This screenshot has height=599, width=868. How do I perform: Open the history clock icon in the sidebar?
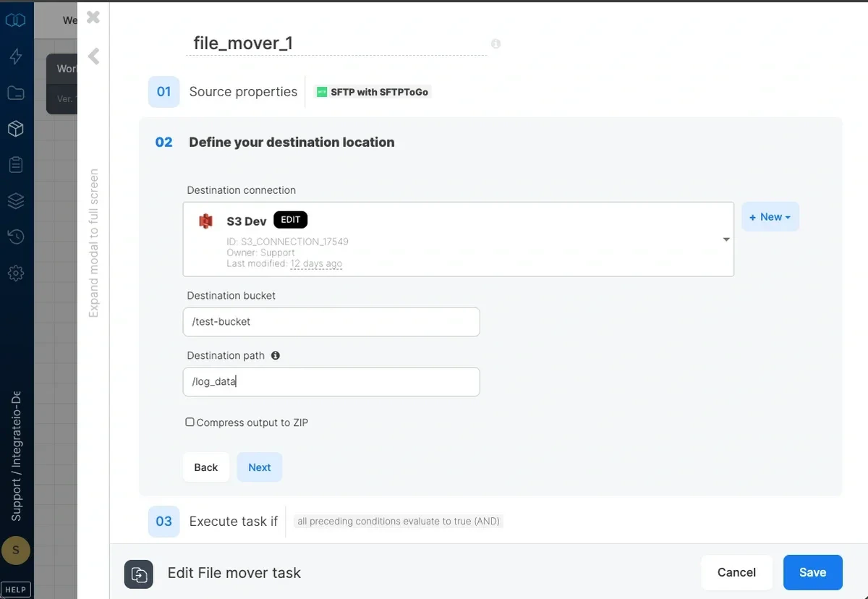(16, 237)
